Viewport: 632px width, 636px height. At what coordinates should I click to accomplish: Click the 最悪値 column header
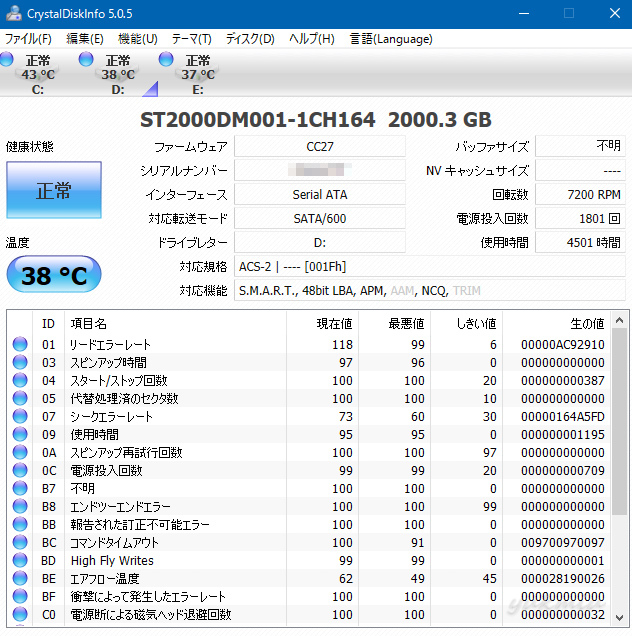pos(394,323)
